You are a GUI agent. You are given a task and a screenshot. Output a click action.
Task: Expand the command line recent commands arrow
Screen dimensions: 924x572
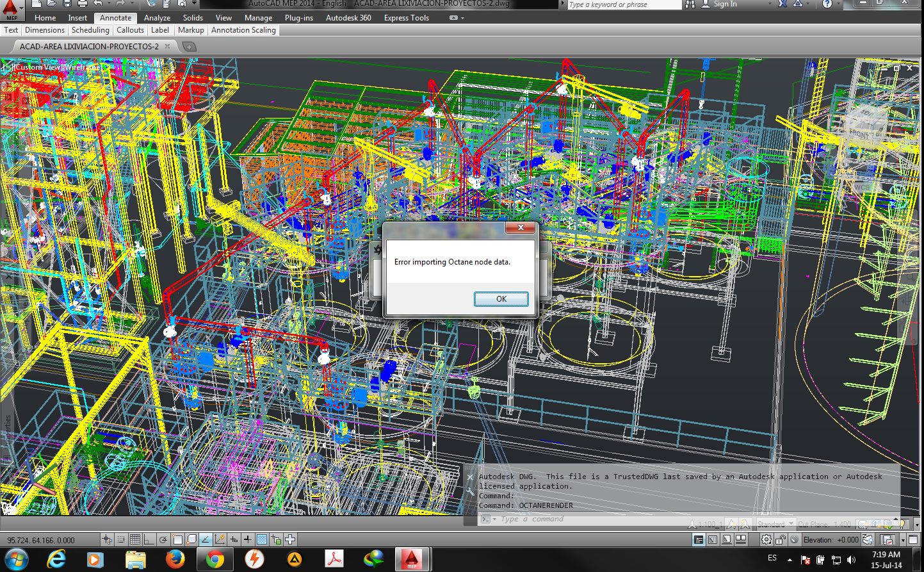(x=494, y=519)
